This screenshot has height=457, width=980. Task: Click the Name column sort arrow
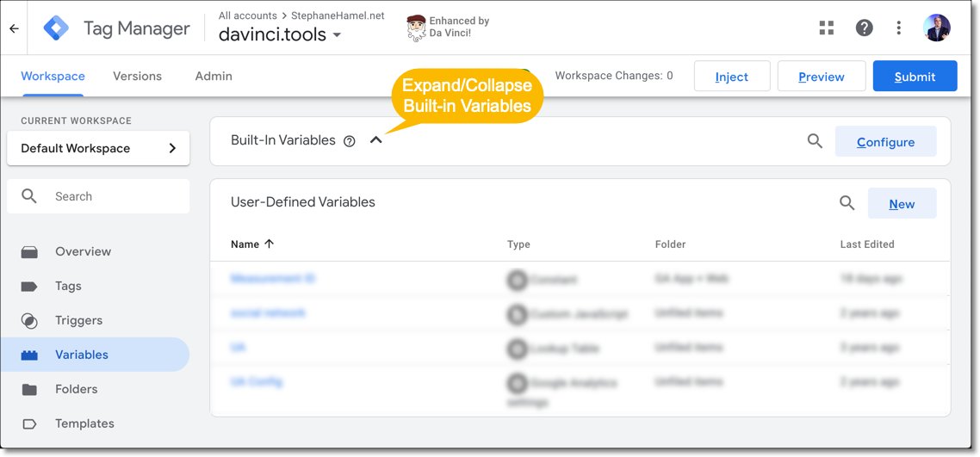point(270,244)
